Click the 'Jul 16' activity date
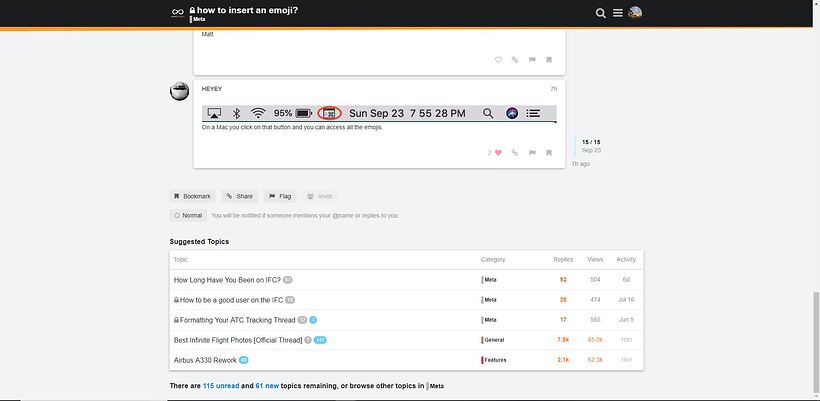 tap(626, 300)
